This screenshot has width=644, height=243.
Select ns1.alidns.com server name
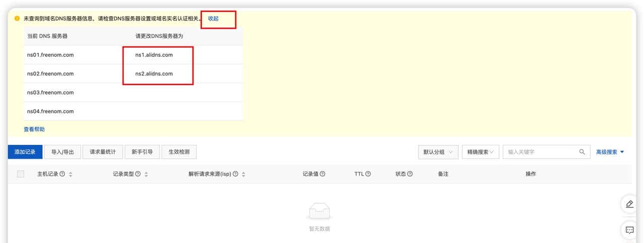[x=154, y=55]
